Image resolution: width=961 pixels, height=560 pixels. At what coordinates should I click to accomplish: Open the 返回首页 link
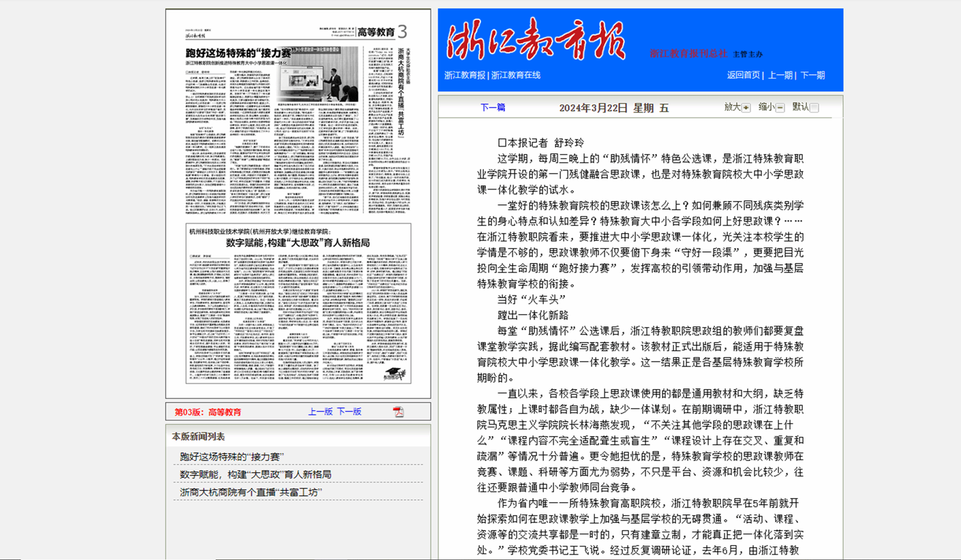744,75
